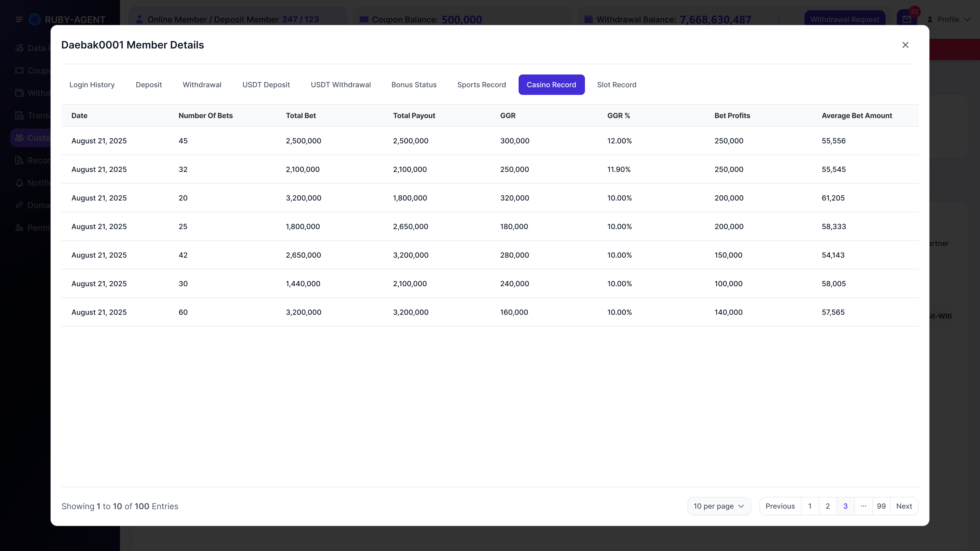Viewport: 980px width, 551px height.
Task: Open the Record sidebar document icon
Action: (19, 160)
